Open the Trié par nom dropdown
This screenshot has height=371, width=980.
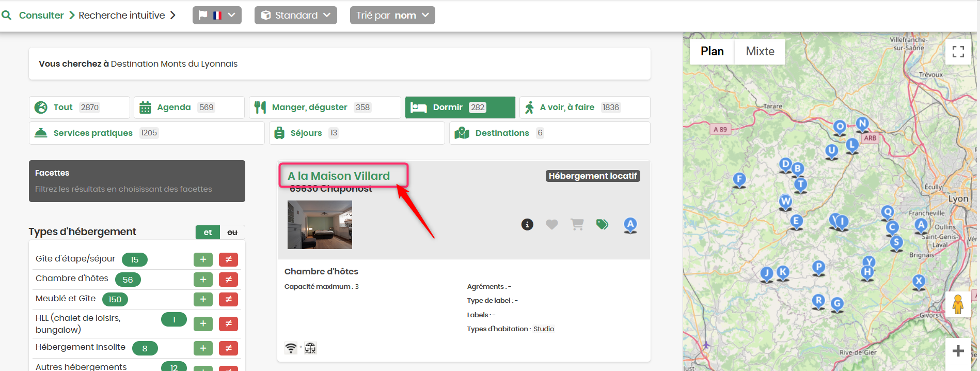[392, 16]
